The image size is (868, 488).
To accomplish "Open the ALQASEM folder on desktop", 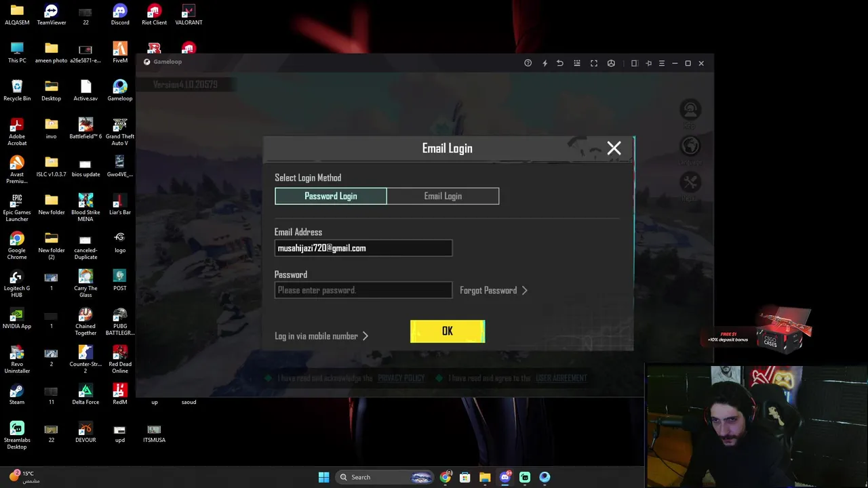I will pyautogui.click(x=17, y=15).
